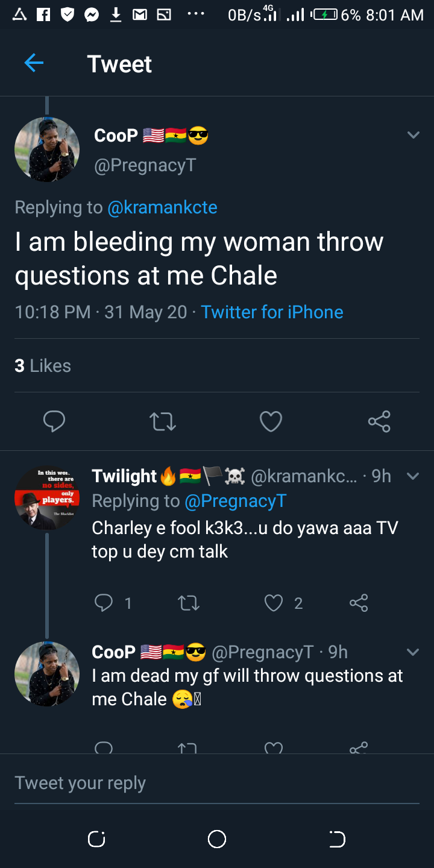Open the @kramankcte mention link
This screenshot has width=434, height=868.
tap(162, 207)
